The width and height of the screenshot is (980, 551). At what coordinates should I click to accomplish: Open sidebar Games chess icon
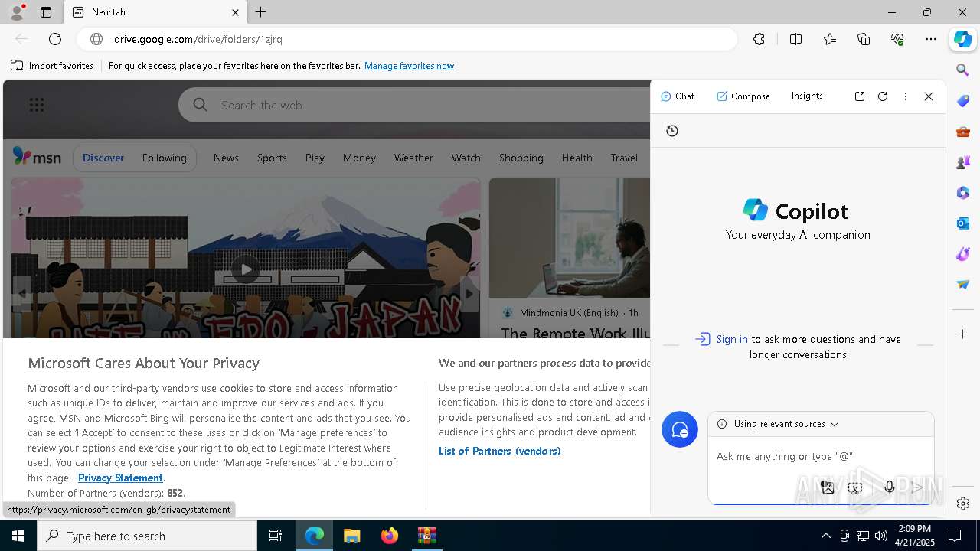click(x=963, y=162)
